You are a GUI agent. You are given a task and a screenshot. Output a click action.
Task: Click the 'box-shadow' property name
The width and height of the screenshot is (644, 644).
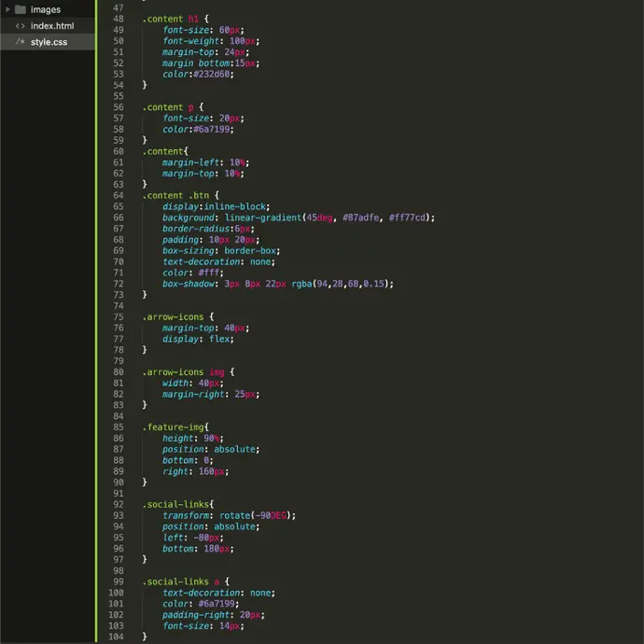189,284
